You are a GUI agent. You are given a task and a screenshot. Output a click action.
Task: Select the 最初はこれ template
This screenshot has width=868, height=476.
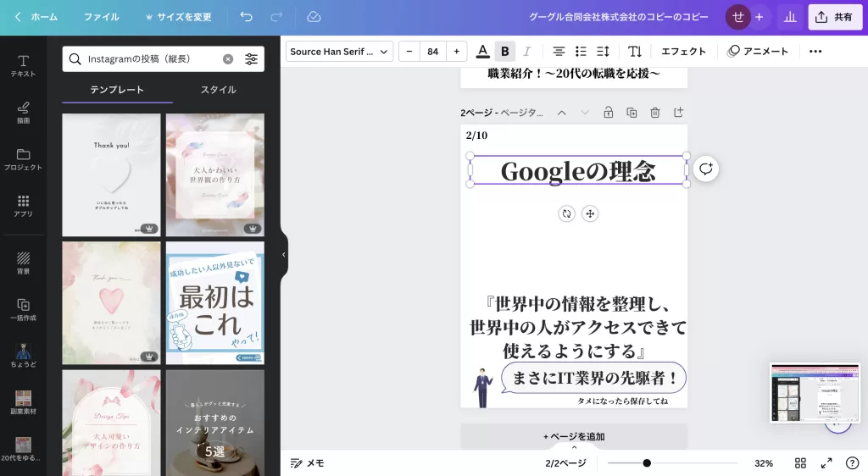tap(215, 303)
